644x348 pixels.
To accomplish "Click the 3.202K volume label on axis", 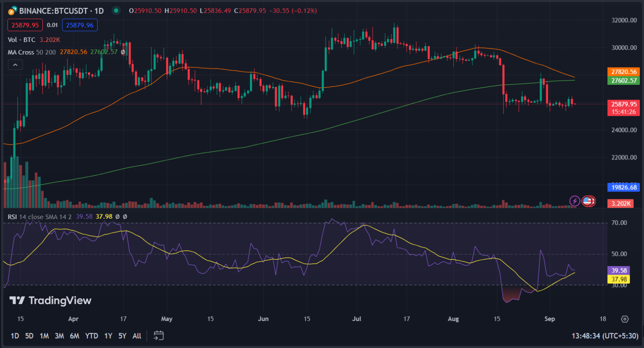I will (621, 204).
